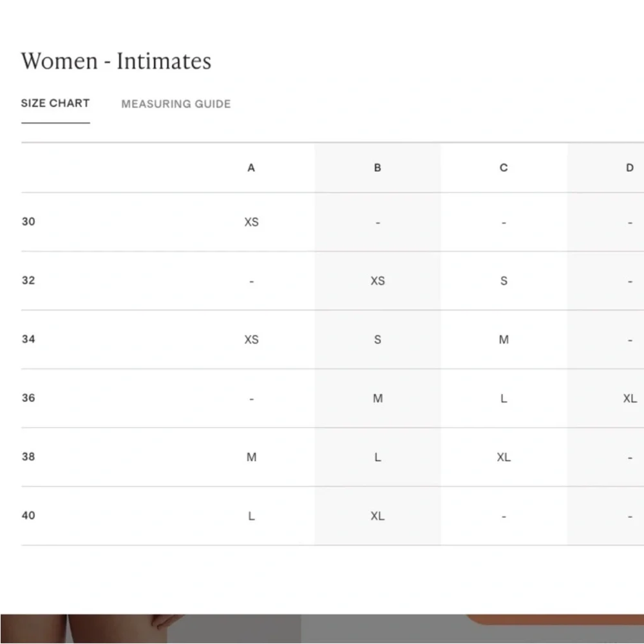Click M in the 34 C cell
Image resolution: width=644 pixels, height=644 pixels.
504,339
